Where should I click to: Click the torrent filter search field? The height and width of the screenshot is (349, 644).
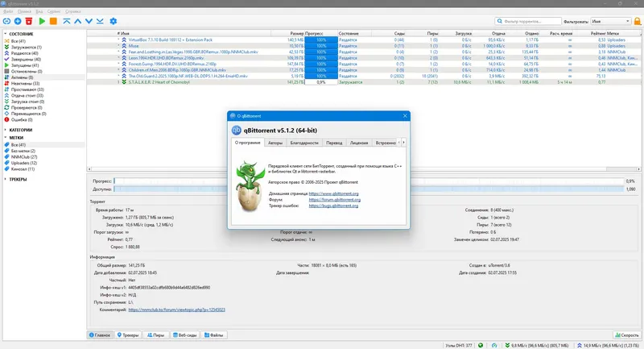click(528, 21)
